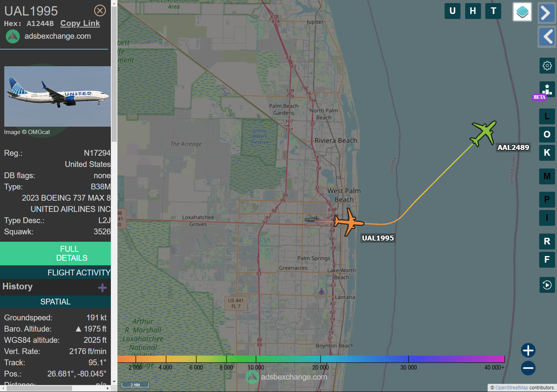Click the sidebar horizontal scrollbar thumb

click(x=39, y=388)
